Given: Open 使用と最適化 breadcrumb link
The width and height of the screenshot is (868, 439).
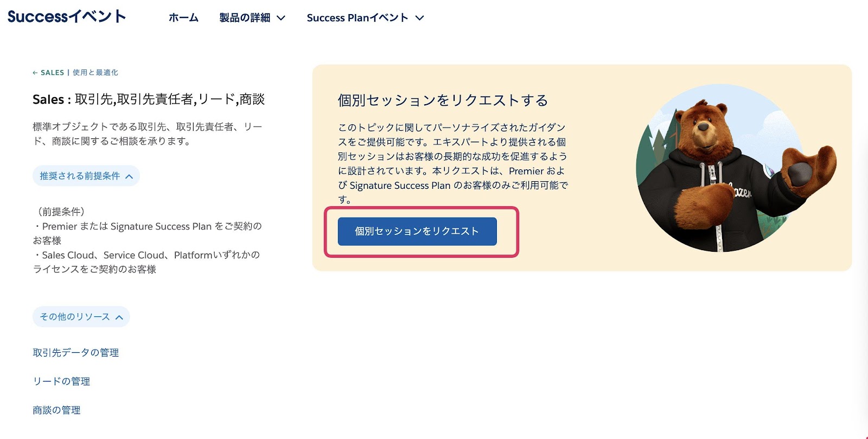Looking at the screenshot, I should tap(95, 73).
